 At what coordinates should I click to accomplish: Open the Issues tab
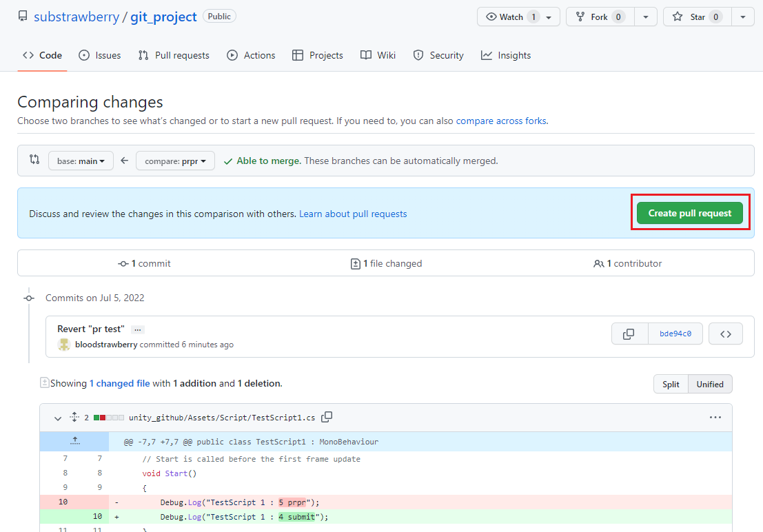pos(100,56)
